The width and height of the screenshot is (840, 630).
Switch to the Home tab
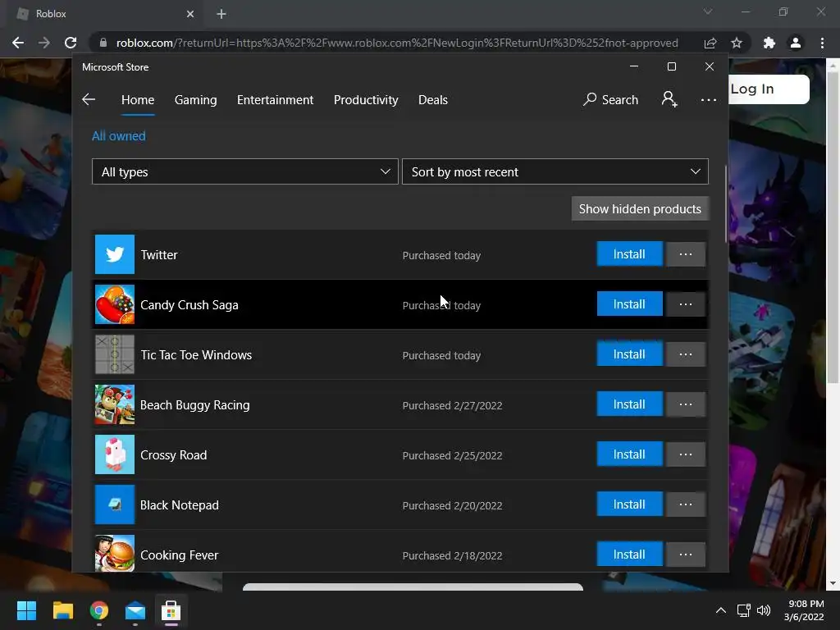coord(138,100)
